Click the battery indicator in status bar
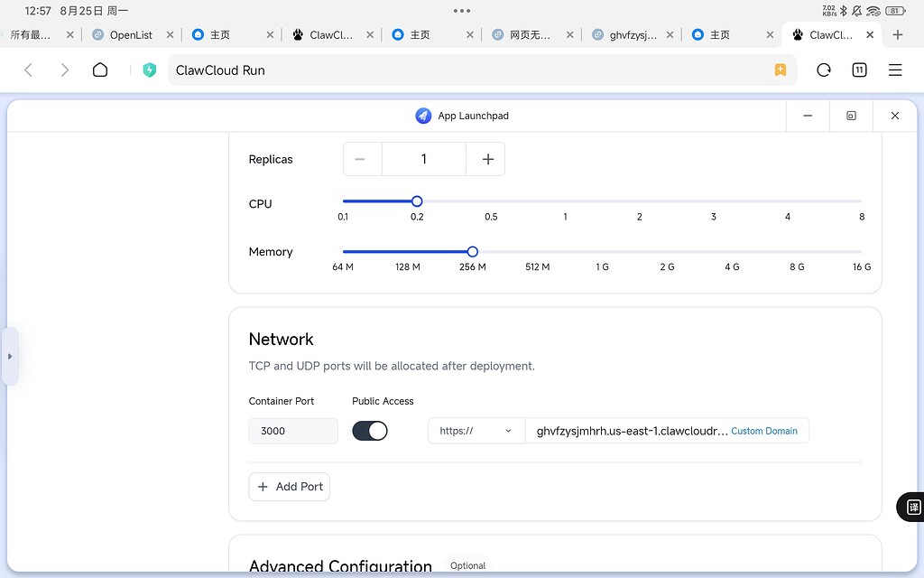The height and width of the screenshot is (578, 924). pos(894,11)
